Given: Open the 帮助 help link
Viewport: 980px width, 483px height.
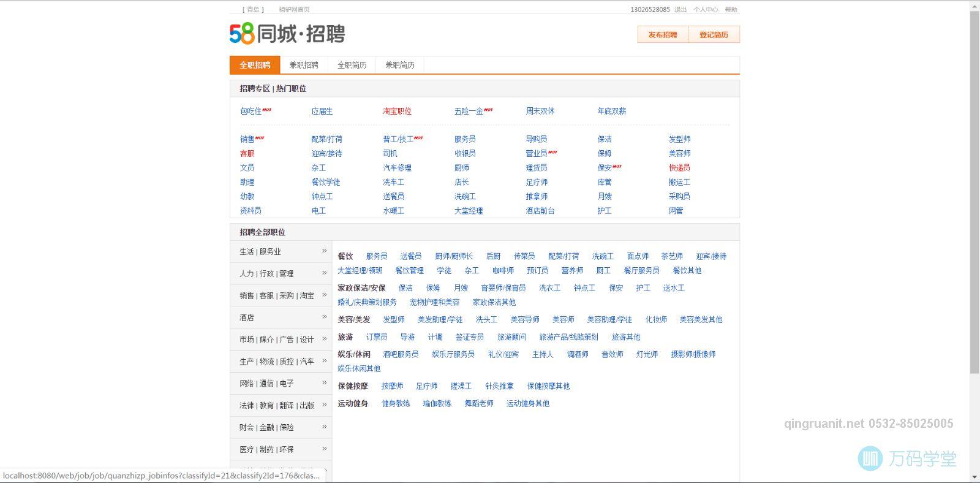Looking at the screenshot, I should pos(731,10).
